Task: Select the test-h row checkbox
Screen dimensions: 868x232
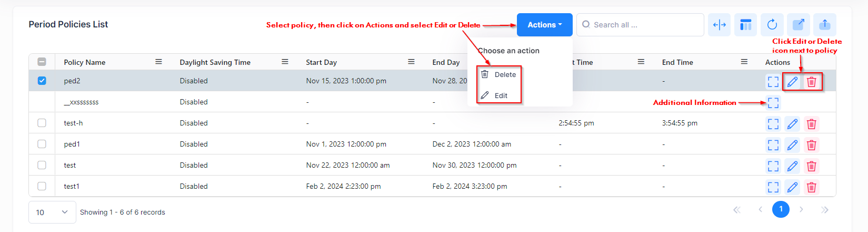Action: pos(42,123)
